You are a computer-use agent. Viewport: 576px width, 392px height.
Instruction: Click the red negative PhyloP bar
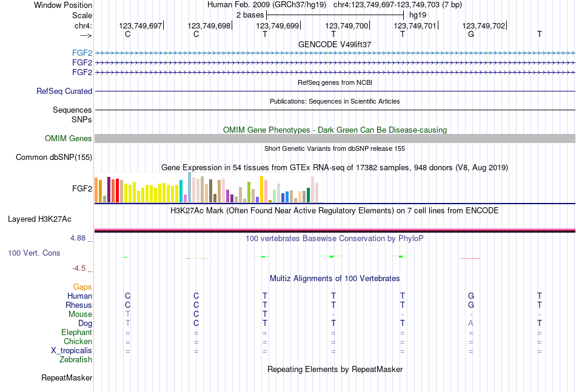pos(471,258)
